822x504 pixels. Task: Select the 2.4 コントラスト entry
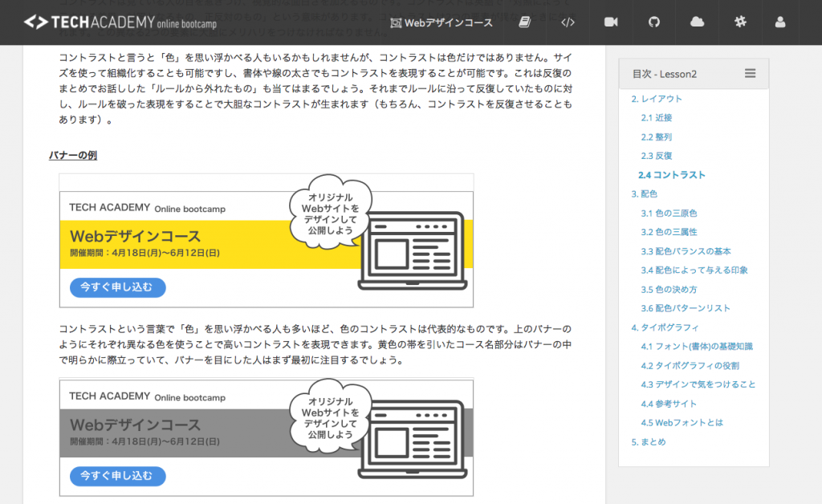672,175
